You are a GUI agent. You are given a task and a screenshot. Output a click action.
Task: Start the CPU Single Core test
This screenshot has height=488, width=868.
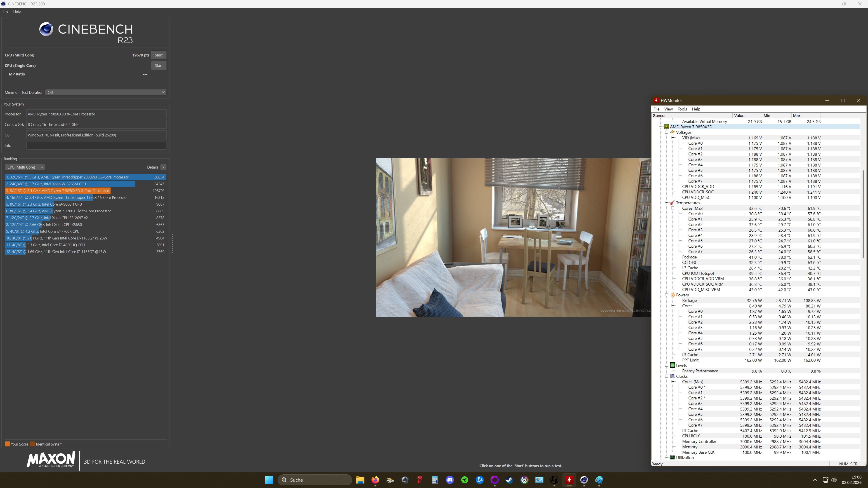pos(158,66)
